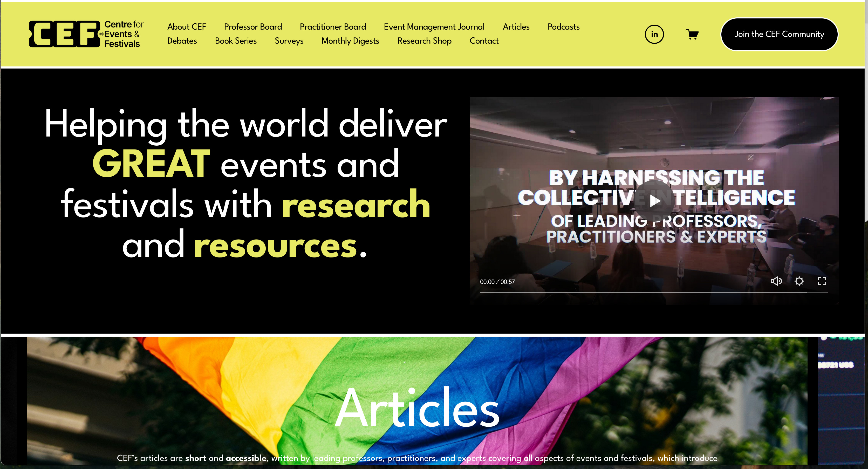Visit the Research Shop link
Viewport: 868px width, 469px height.
424,41
